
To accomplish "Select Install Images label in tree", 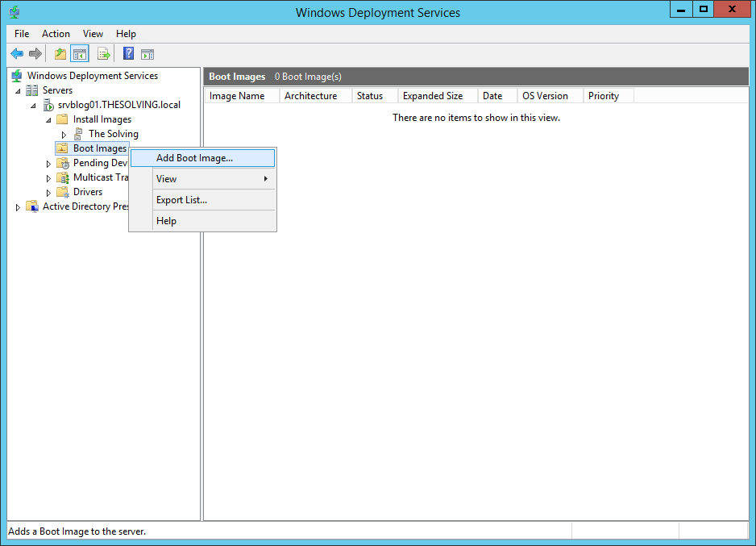I will (x=102, y=119).
